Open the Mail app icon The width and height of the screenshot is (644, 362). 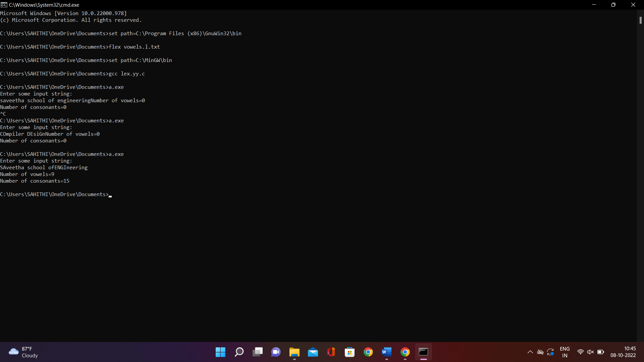[x=313, y=352]
